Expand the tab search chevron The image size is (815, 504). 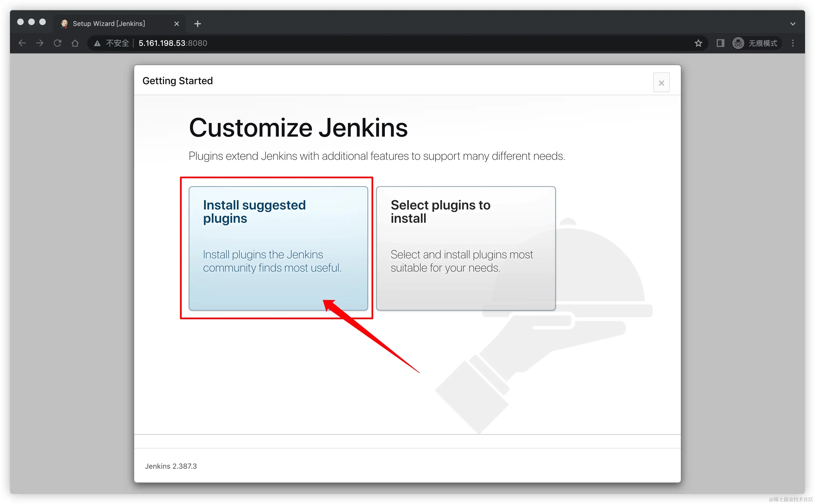(792, 24)
